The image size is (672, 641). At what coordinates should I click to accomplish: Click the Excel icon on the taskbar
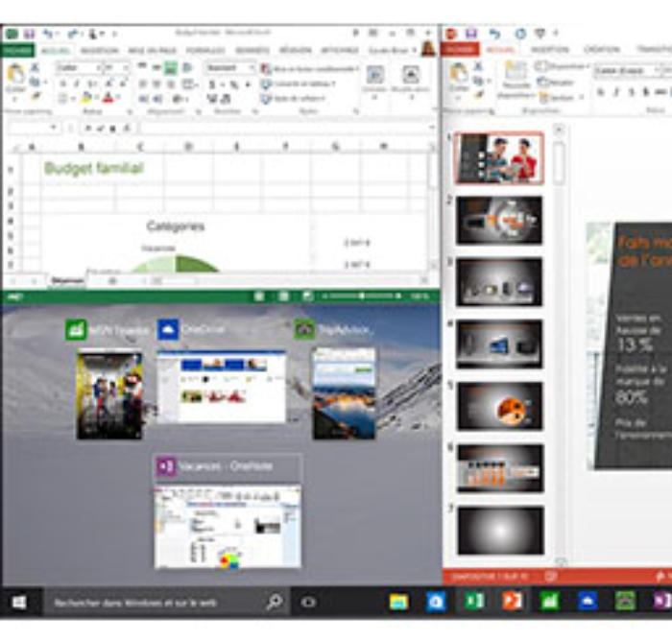click(x=474, y=601)
